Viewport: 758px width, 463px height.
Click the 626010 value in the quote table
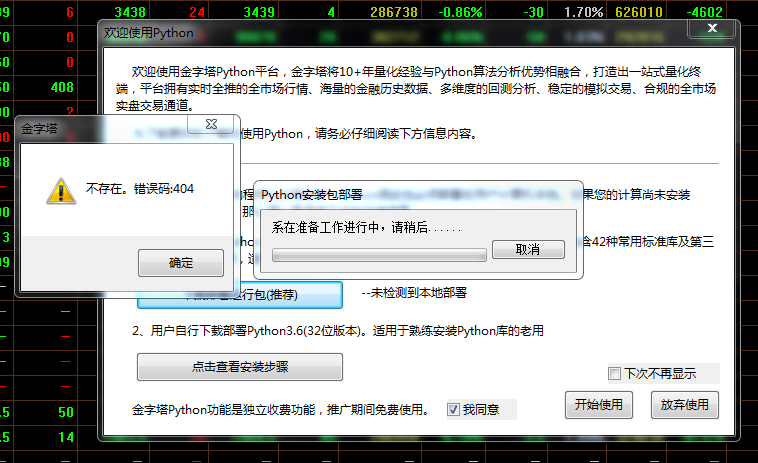639,12
